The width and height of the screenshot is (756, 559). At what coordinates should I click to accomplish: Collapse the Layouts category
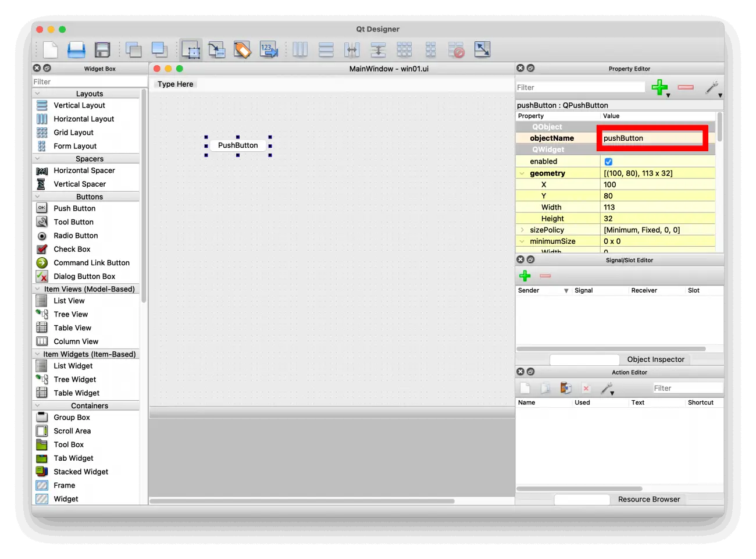[x=38, y=94]
